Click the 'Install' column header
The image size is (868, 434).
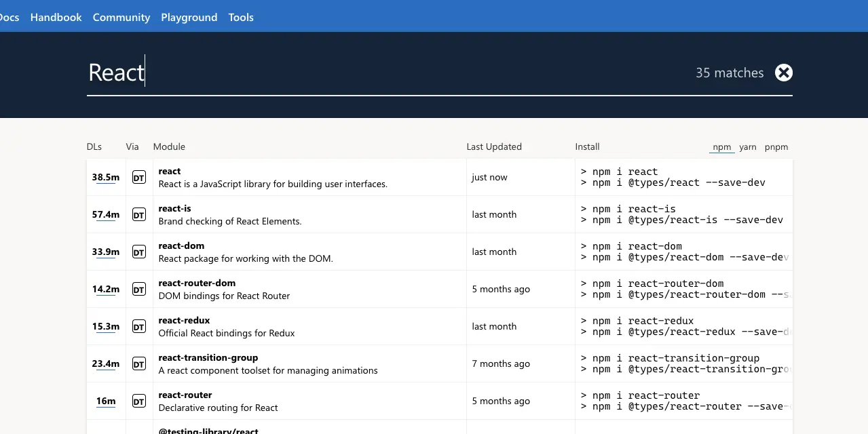tap(587, 146)
